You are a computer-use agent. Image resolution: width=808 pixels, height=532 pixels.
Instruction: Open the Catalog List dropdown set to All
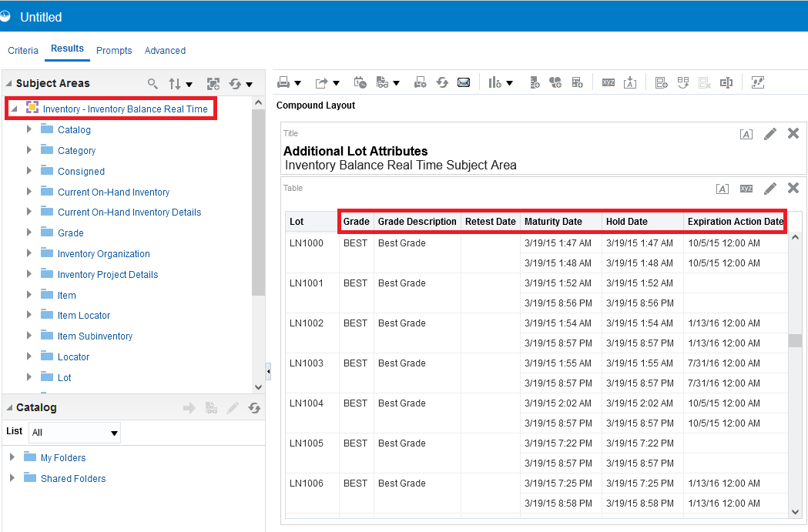[75, 433]
